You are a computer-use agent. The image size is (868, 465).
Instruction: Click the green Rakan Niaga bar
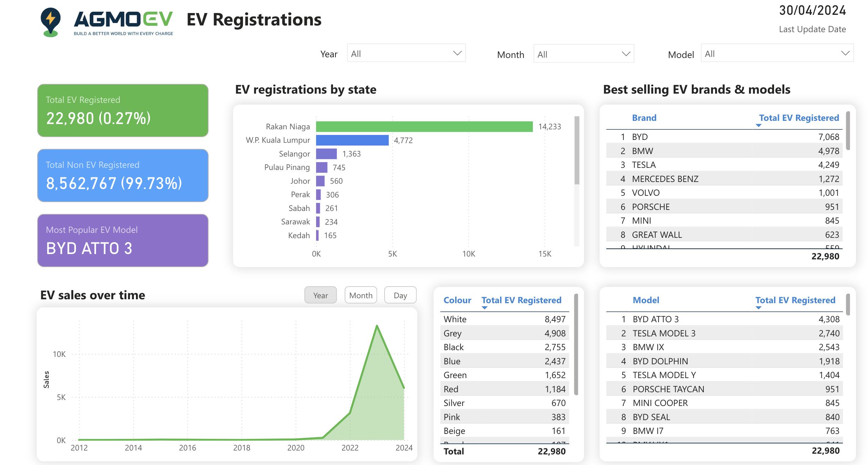click(424, 126)
